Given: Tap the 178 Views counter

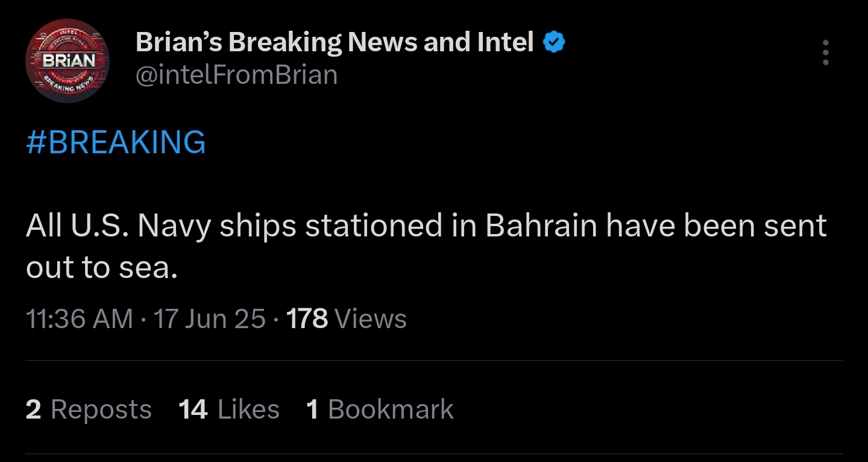Looking at the screenshot, I should click(347, 318).
